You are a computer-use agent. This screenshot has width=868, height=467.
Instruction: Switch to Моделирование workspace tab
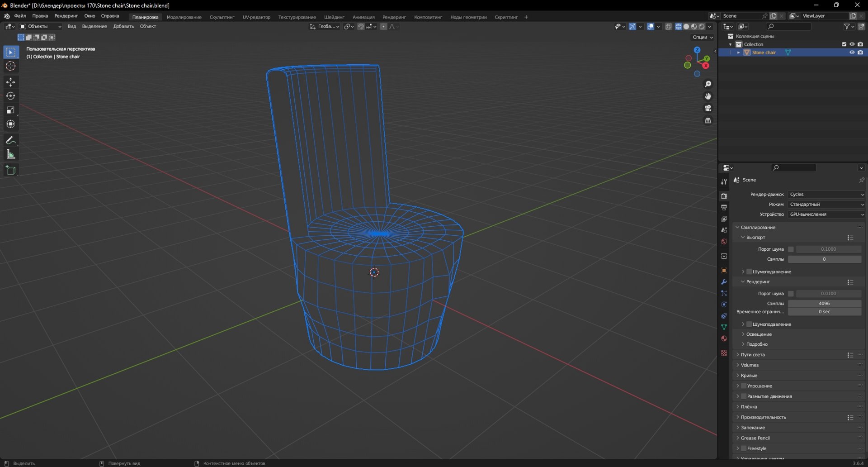184,17
